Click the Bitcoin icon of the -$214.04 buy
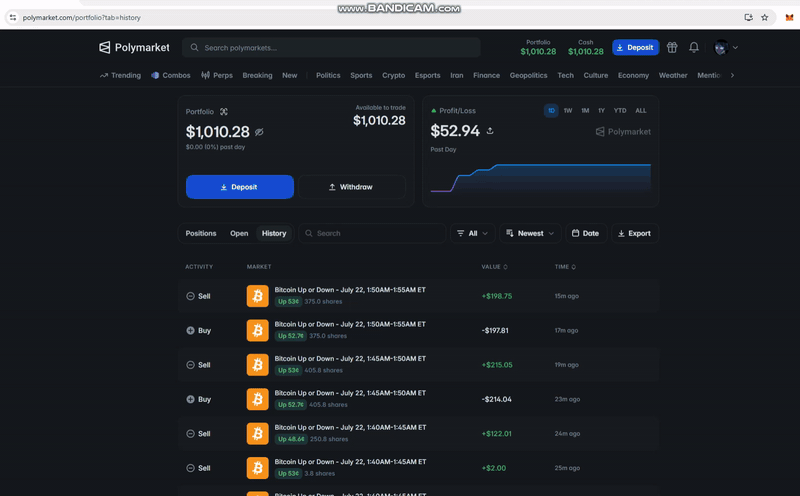Image resolution: width=800 pixels, height=496 pixels. click(x=258, y=399)
